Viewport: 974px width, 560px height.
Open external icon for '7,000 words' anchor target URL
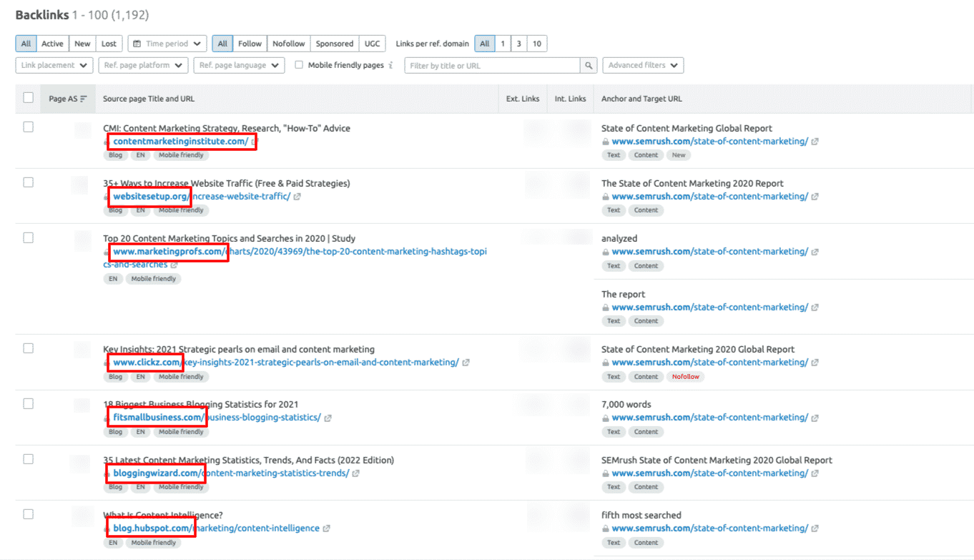coord(815,418)
